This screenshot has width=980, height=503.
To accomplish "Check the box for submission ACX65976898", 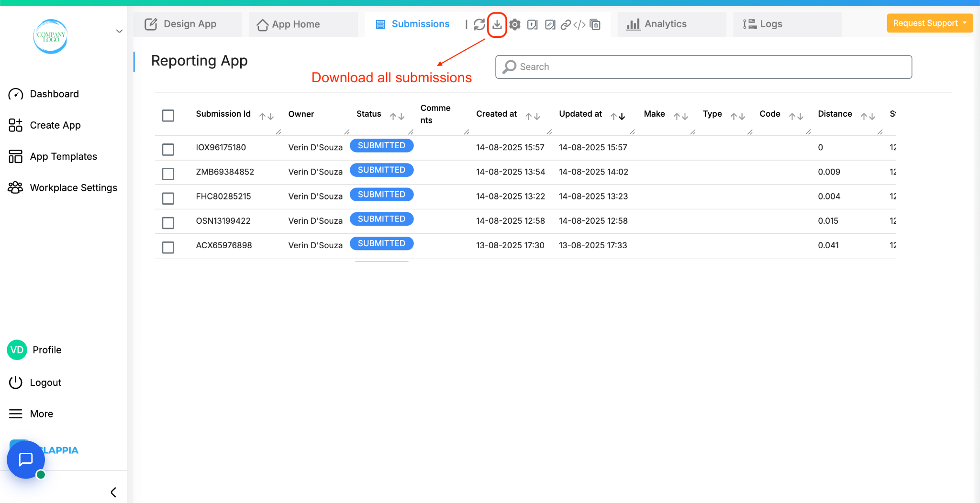I will [168, 247].
